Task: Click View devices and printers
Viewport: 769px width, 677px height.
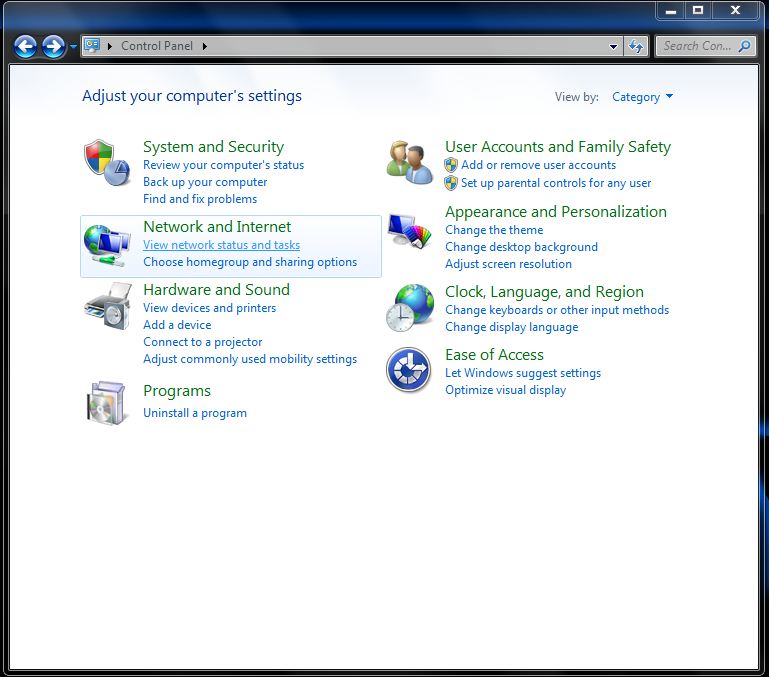Action: (x=209, y=308)
